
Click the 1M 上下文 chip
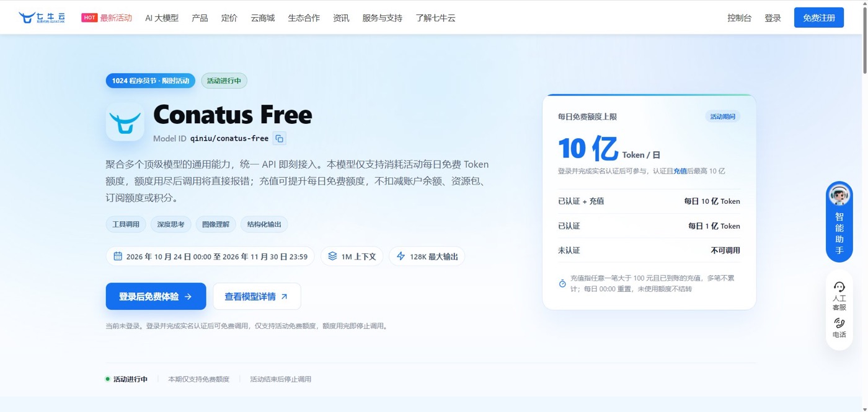coord(352,256)
